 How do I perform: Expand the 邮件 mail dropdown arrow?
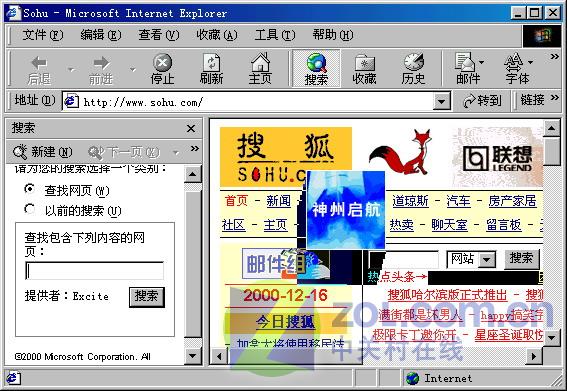481,62
